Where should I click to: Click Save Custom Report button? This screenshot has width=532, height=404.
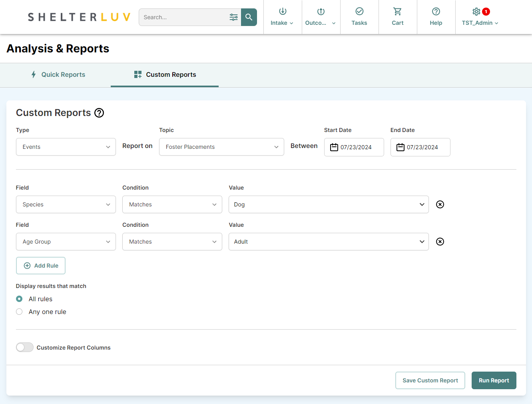point(430,380)
